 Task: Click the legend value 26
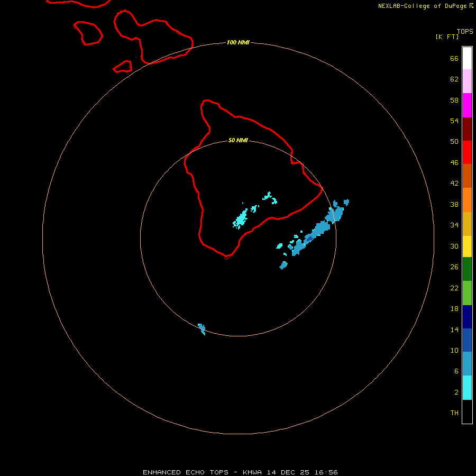click(454, 267)
